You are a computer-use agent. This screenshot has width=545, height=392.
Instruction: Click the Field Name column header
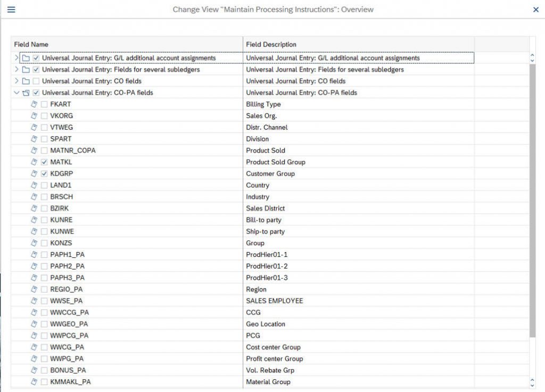click(x=127, y=45)
